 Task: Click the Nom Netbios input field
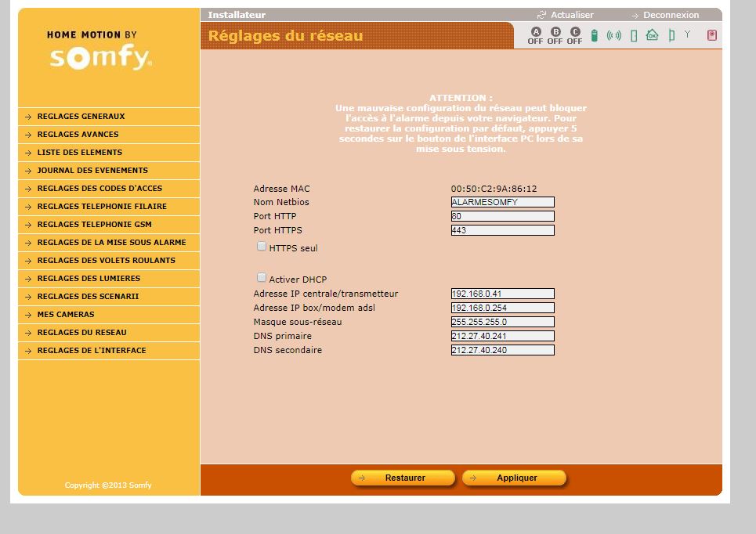click(502, 202)
